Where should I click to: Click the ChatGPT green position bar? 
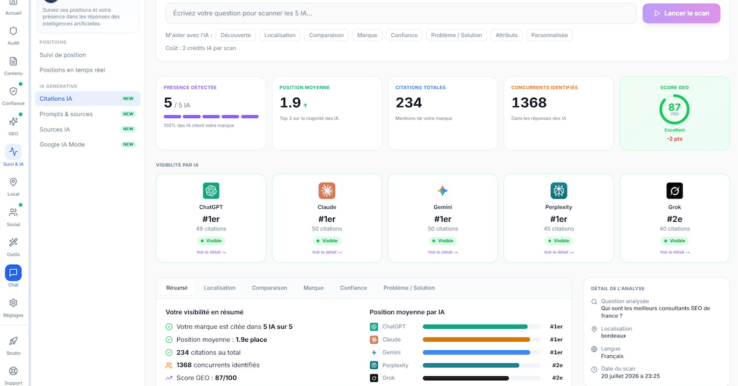click(x=475, y=327)
